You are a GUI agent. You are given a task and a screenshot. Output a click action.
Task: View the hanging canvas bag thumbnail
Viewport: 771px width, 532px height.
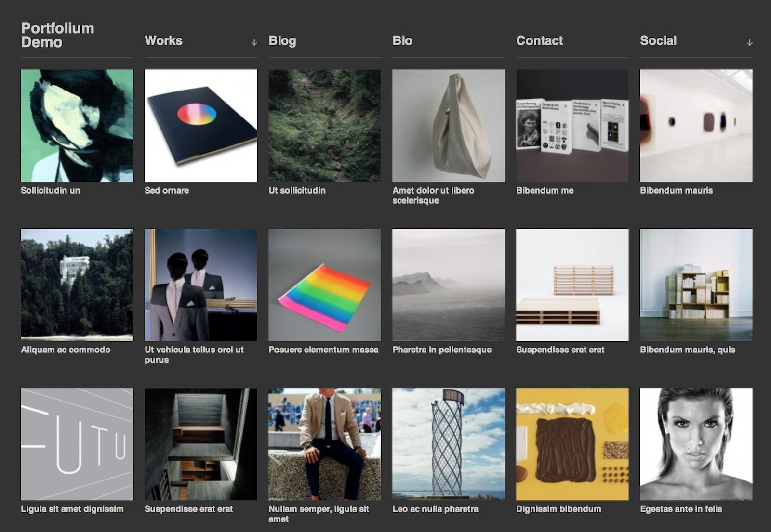tap(449, 126)
